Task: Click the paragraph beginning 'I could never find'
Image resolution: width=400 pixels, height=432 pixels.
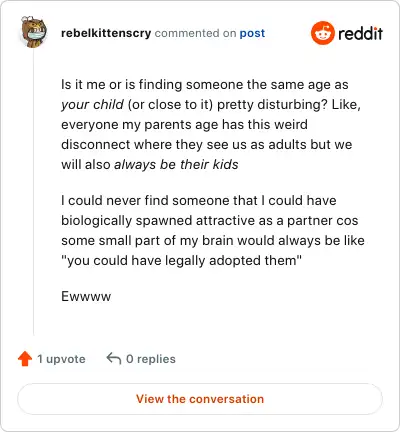Action: click(213, 231)
